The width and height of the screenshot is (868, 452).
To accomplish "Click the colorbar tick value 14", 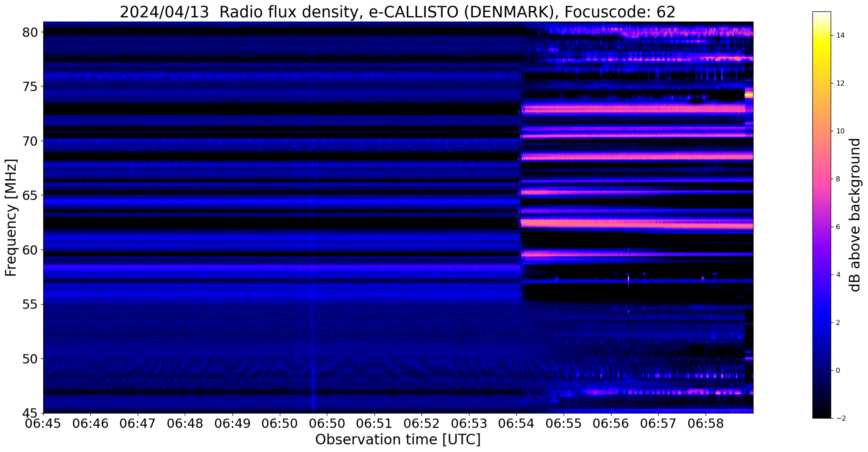I will [x=840, y=36].
